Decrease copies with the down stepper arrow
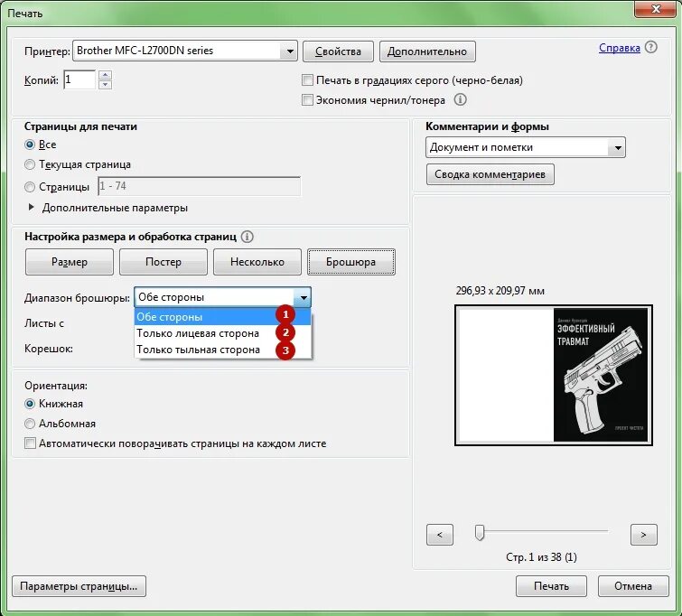Screen dimensions: 682x616 pos(105,84)
